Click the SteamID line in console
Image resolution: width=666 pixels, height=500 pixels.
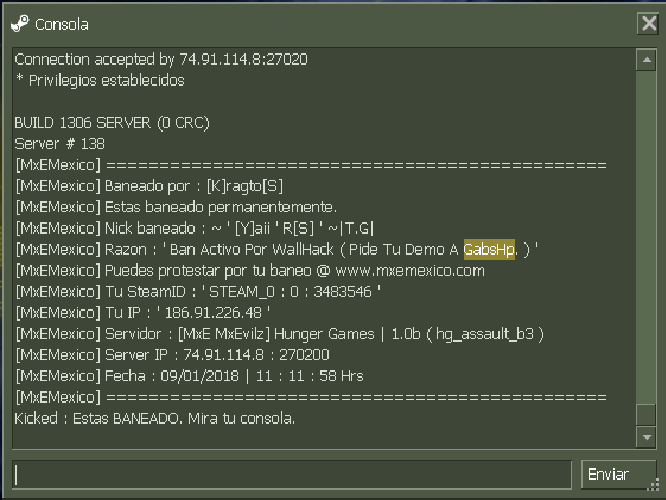tap(198, 292)
